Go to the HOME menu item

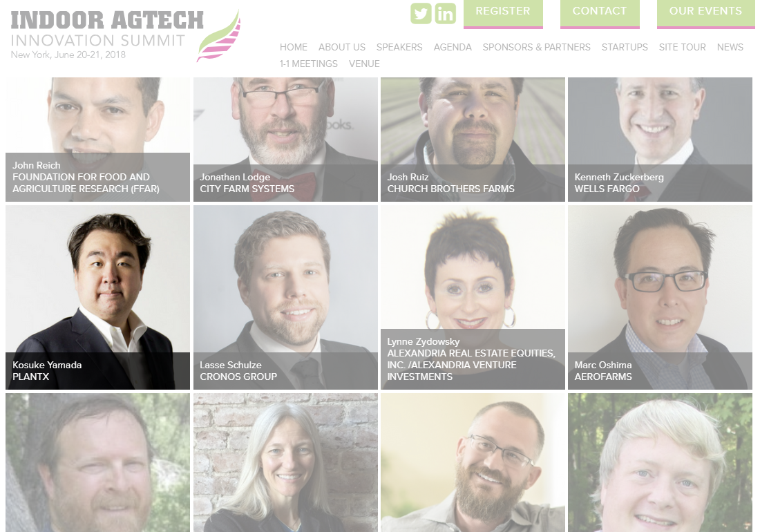point(293,47)
